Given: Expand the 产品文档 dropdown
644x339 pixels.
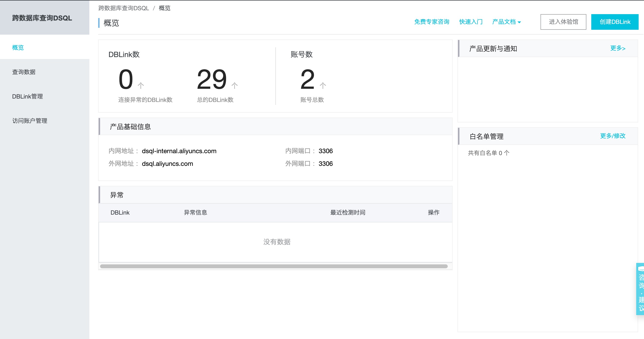Looking at the screenshot, I should click(507, 22).
